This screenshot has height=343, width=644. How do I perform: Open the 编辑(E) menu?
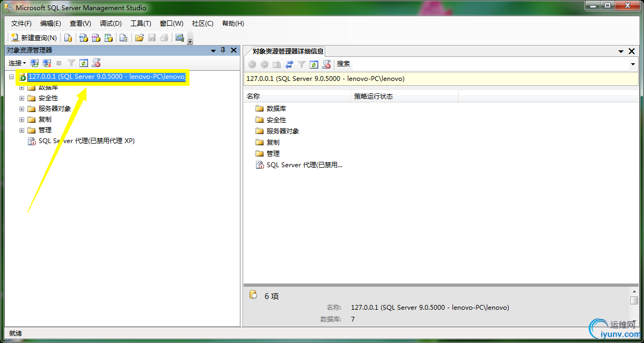(50, 24)
